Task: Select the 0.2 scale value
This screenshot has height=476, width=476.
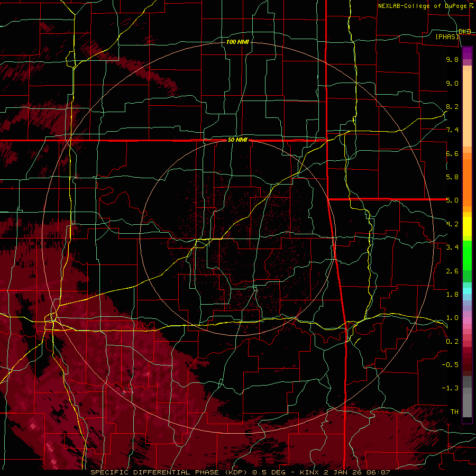Action: click(x=452, y=342)
